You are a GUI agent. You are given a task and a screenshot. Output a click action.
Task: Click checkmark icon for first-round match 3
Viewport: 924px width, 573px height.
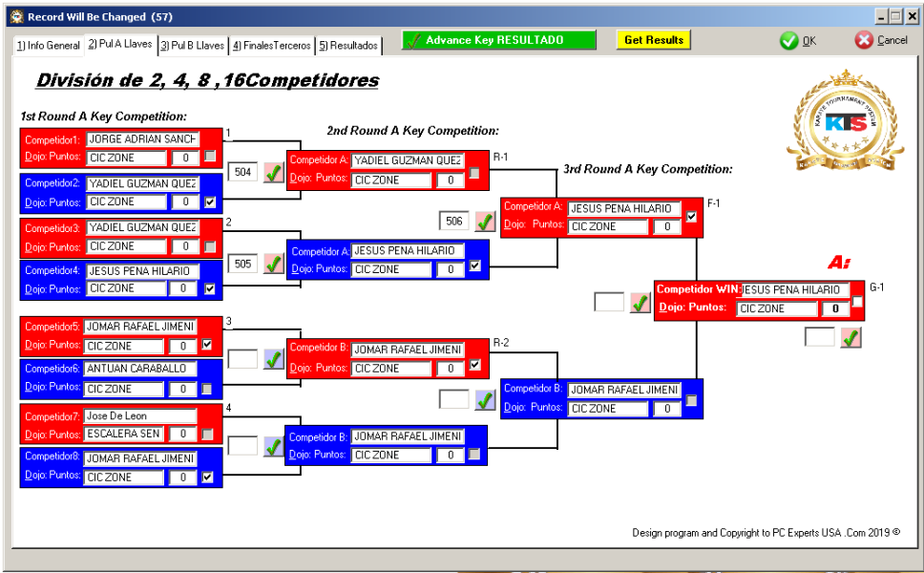coord(273,359)
